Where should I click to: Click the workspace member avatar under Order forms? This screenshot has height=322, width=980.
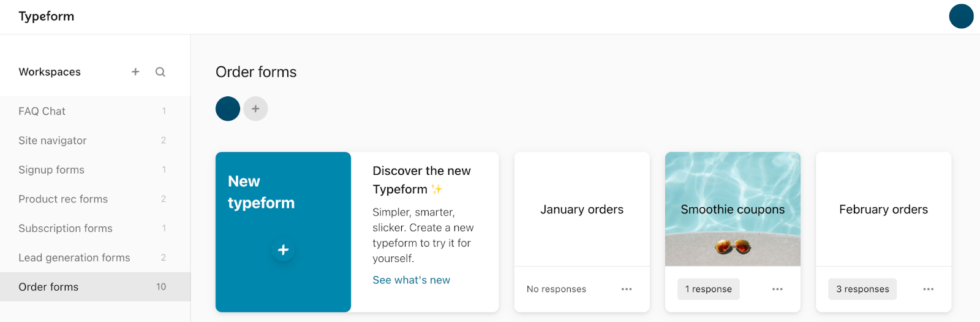228,109
